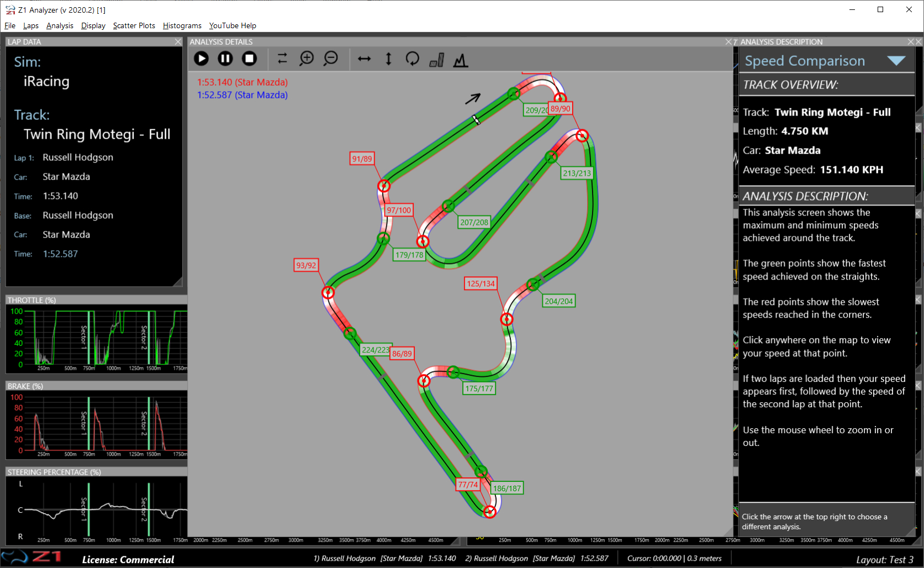The height and width of the screenshot is (568, 924).
Task: Click the swap laps arrows icon
Action: pos(282,59)
